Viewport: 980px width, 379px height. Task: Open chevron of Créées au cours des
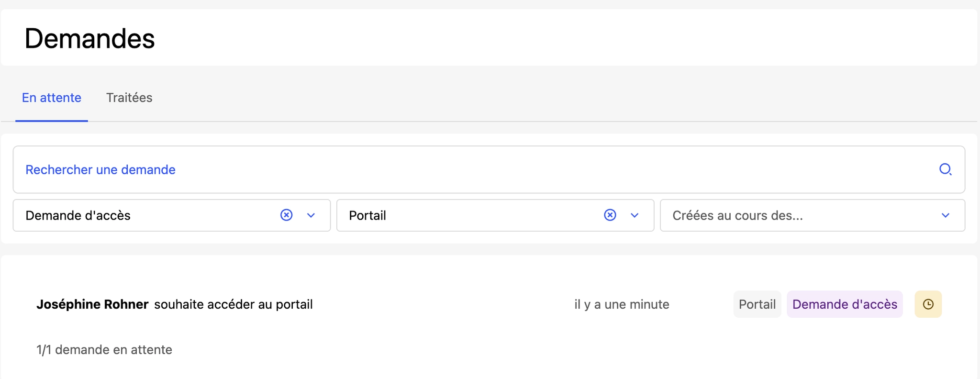(945, 215)
